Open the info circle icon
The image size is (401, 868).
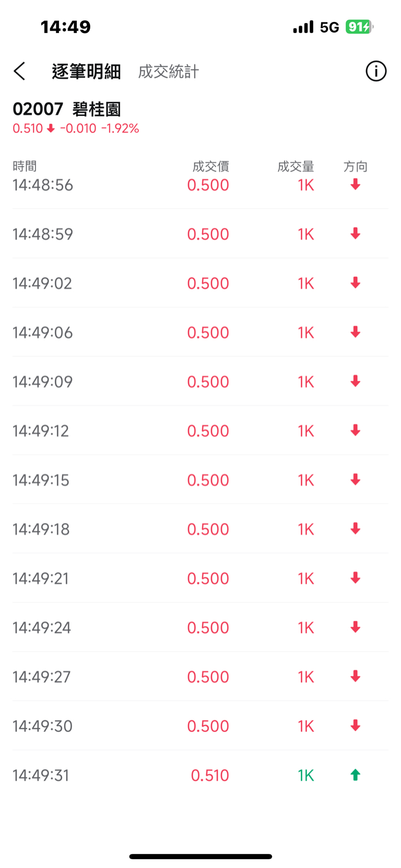(376, 71)
